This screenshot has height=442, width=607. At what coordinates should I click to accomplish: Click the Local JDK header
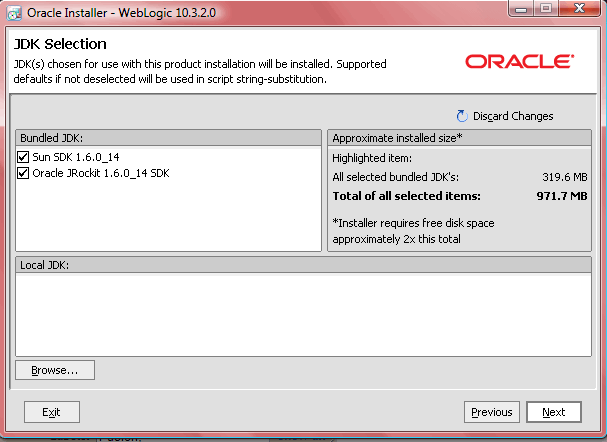pos(304,265)
